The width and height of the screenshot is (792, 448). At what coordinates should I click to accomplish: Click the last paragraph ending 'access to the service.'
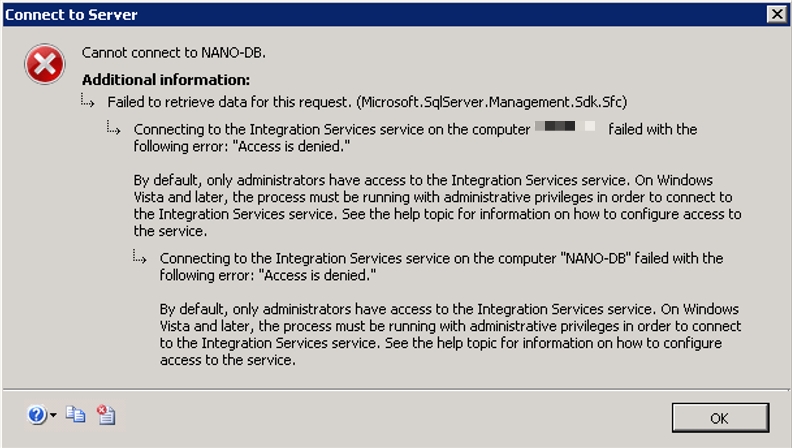pyautogui.click(x=451, y=334)
